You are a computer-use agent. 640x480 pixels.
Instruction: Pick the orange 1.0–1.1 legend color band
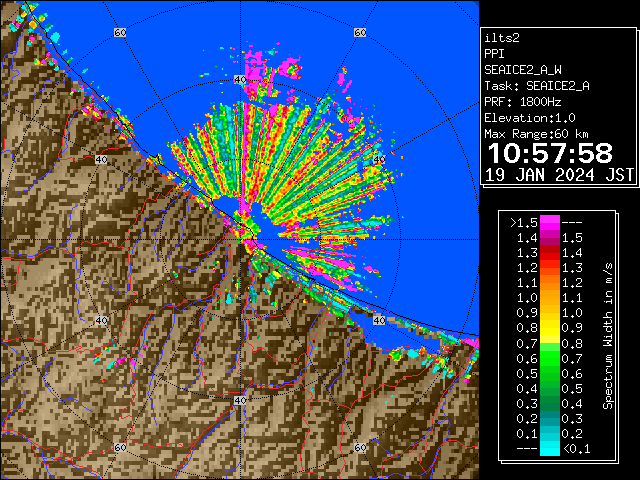[x=550, y=298]
